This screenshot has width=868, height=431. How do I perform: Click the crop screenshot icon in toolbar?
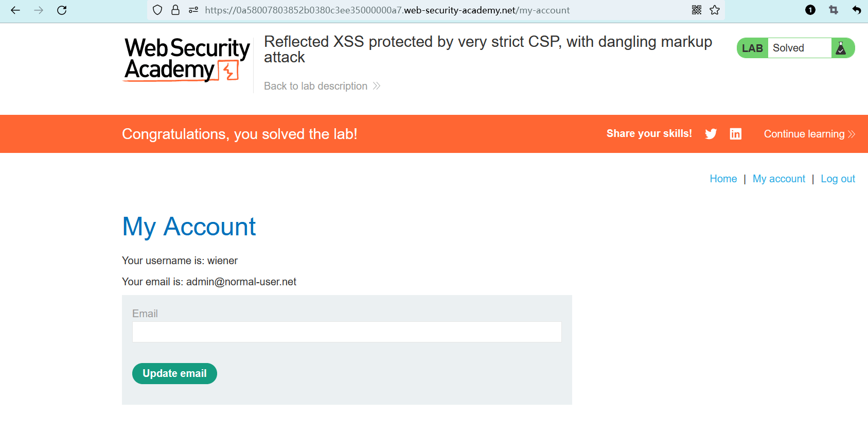[834, 10]
